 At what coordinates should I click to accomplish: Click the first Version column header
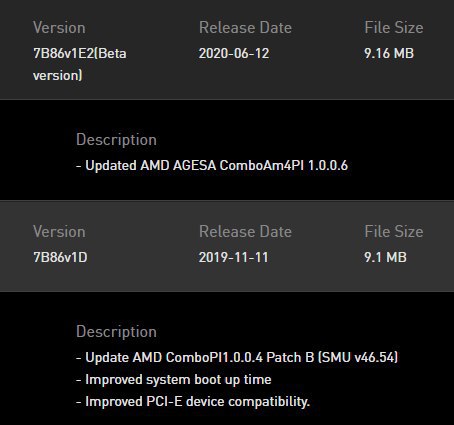(x=59, y=28)
